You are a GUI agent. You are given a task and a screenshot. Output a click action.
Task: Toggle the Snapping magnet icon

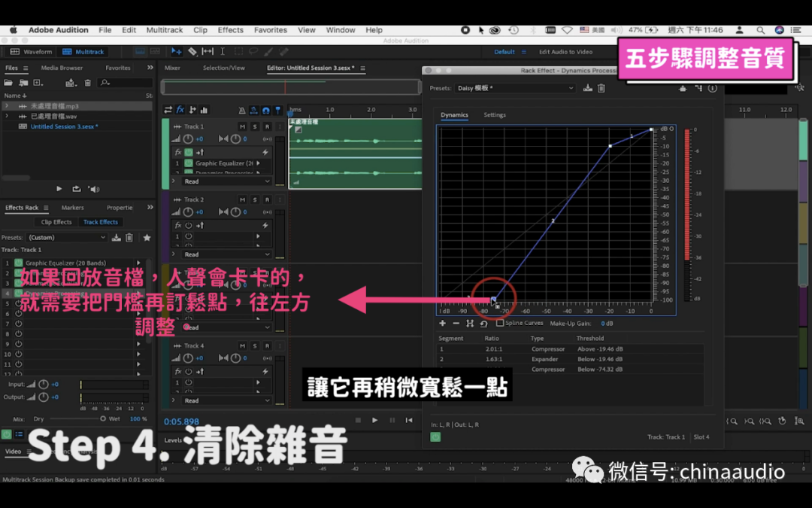point(265,110)
